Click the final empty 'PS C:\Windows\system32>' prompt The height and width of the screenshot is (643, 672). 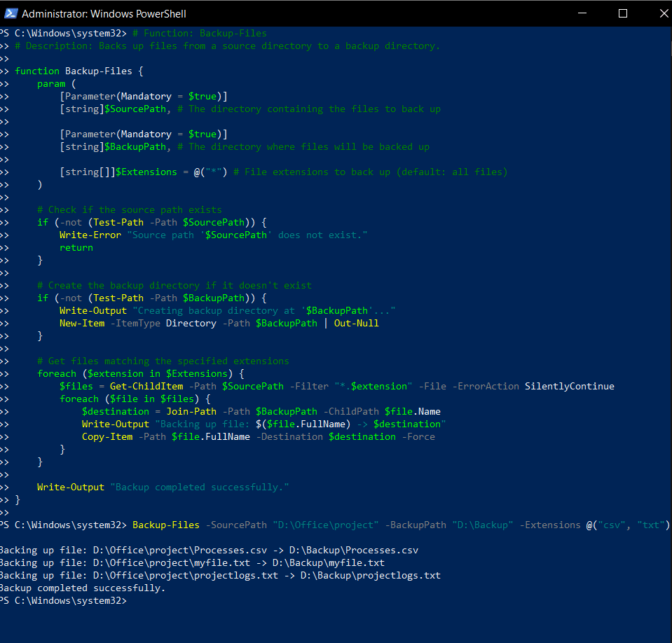pyautogui.click(x=64, y=600)
